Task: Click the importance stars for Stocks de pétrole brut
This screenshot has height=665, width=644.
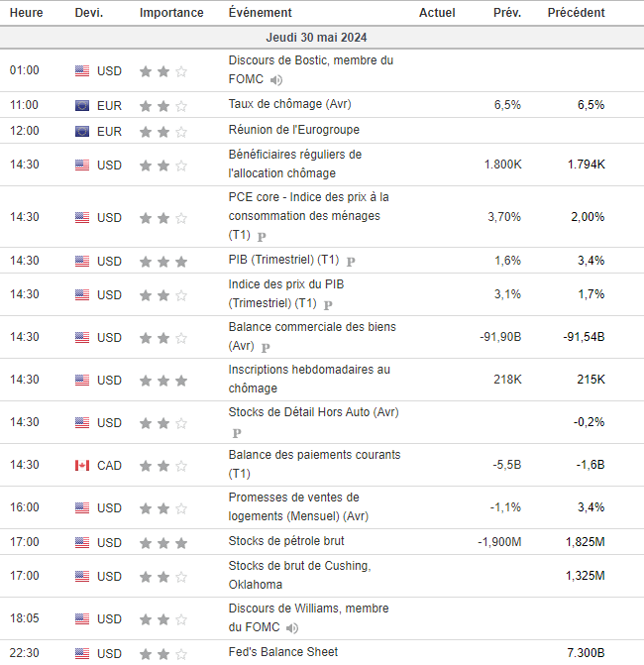Action: pos(162,542)
